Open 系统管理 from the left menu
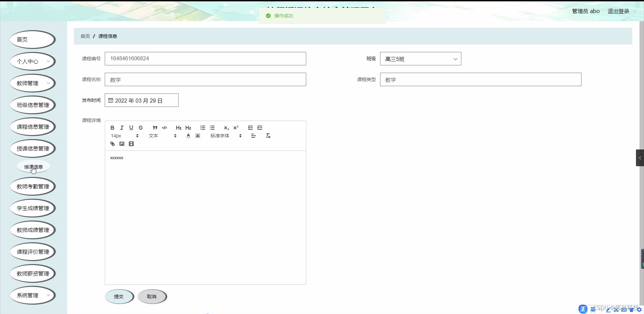The width and height of the screenshot is (644, 314). click(33, 295)
